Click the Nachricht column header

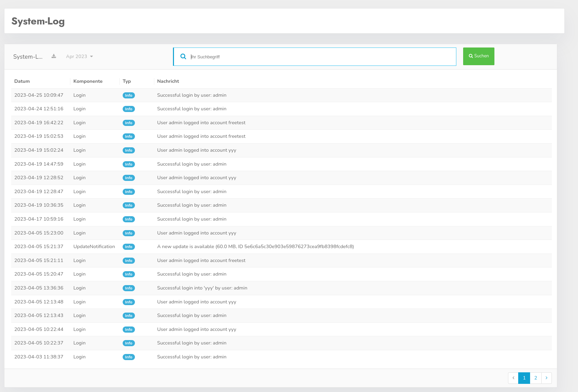pos(168,81)
